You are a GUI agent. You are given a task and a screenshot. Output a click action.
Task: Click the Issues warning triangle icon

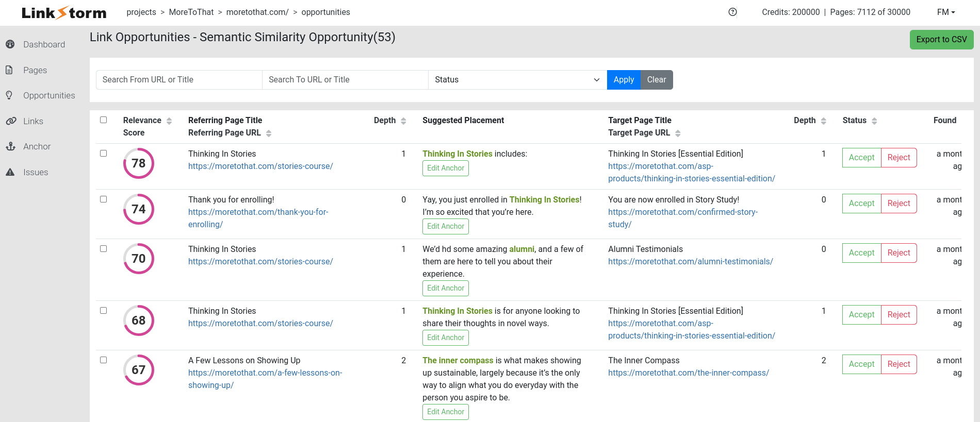pos(10,172)
